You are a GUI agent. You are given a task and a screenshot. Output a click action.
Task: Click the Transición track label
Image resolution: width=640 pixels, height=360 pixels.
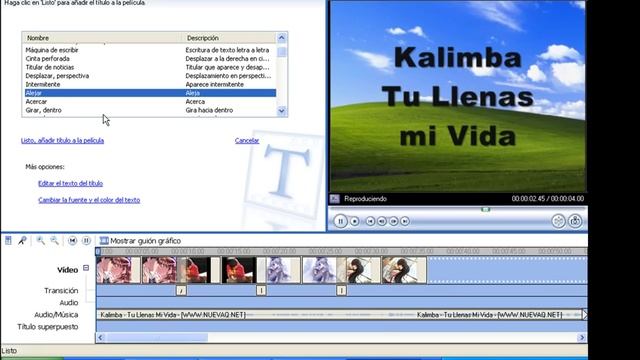(61, 290)
